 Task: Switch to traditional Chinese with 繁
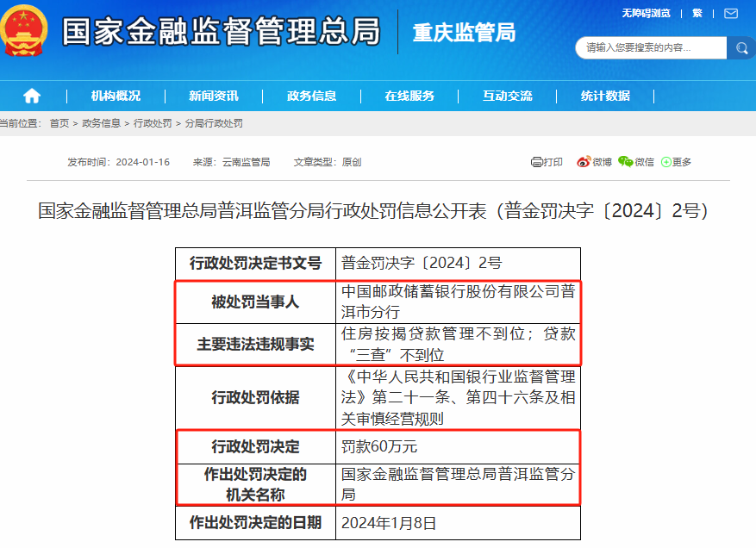pyautogui.click(x=697, y=13)
